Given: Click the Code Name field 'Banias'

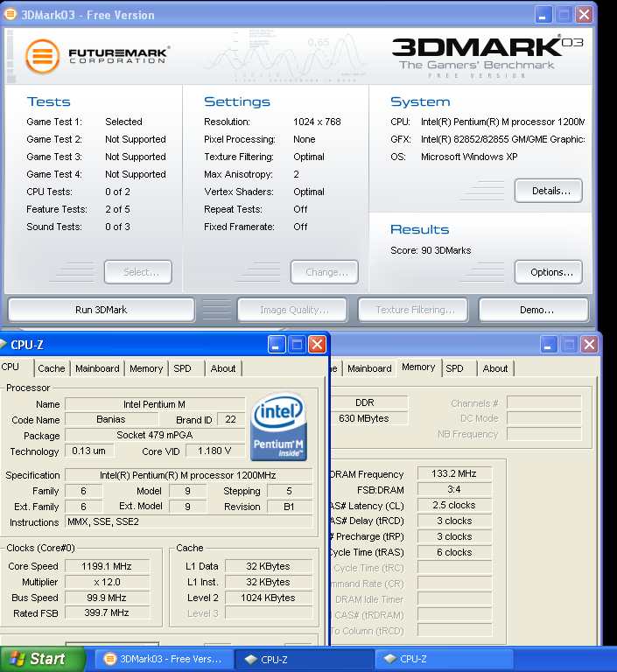Looking at the screenshot, I should click(111, 420).
